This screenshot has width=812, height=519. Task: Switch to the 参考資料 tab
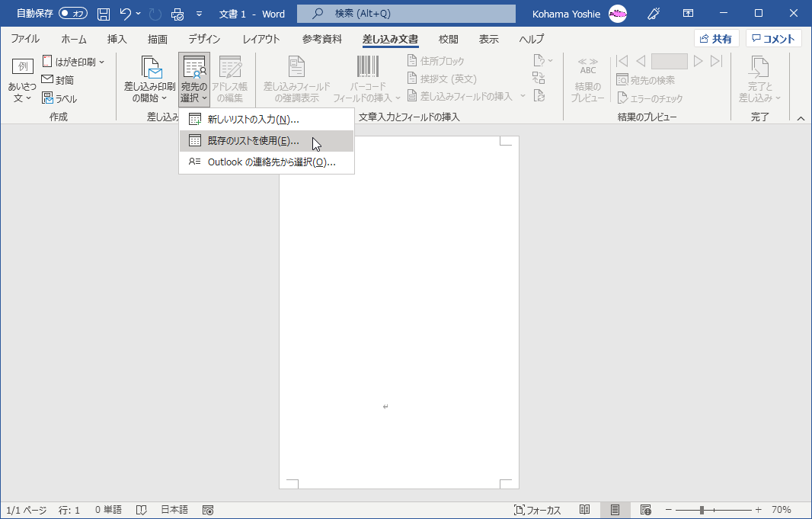point(322,39)
